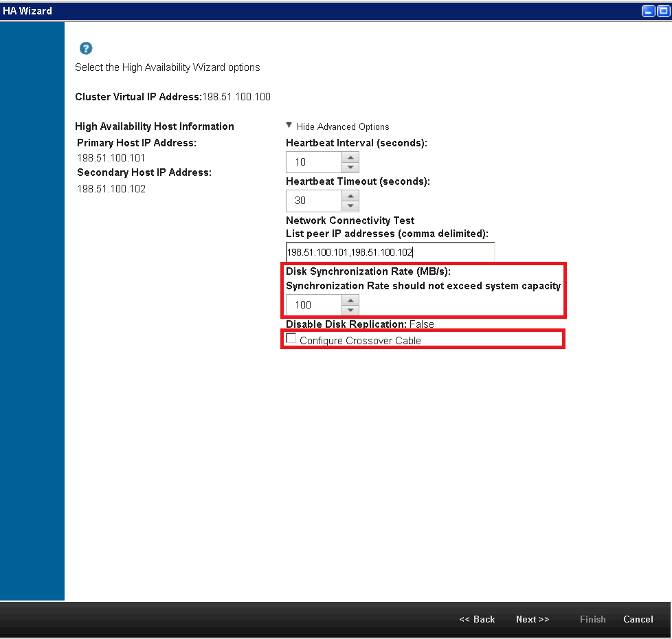
Task: Click the Network Connectivity Test heading
Action: point(350,221)
